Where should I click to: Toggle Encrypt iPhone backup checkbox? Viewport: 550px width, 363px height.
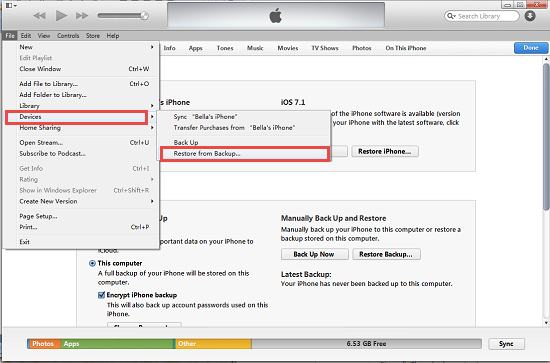coord(102,295)
